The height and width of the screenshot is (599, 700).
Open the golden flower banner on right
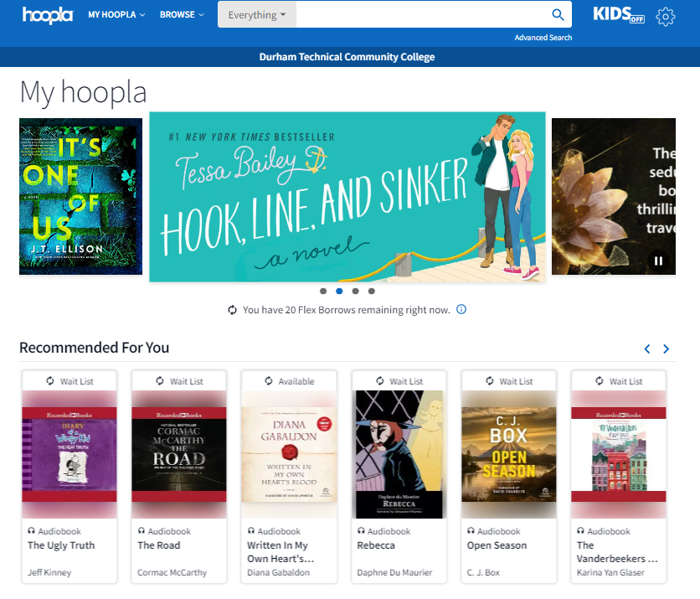point(614,197)
